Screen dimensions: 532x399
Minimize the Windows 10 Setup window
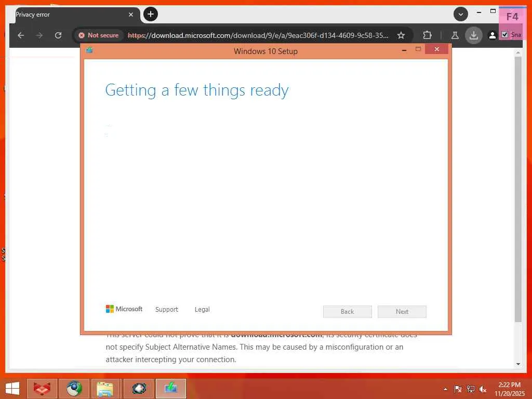click(404, 49)
